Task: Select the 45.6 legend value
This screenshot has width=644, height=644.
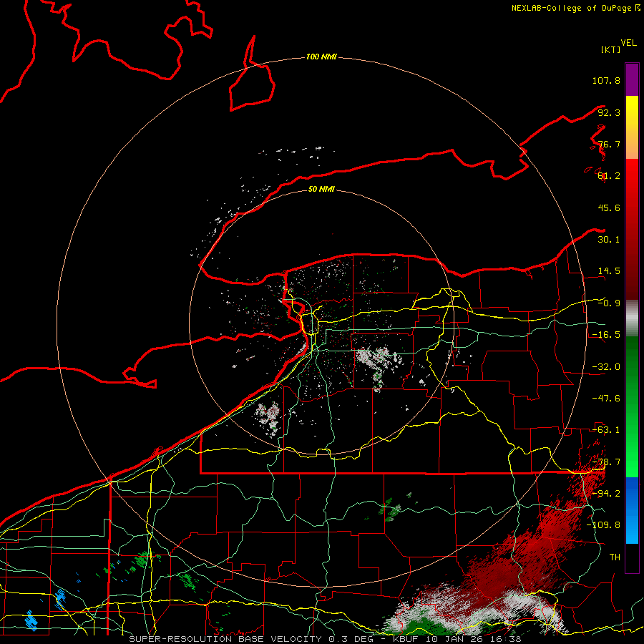Action: pyautogui.click(x=609, y=208)
